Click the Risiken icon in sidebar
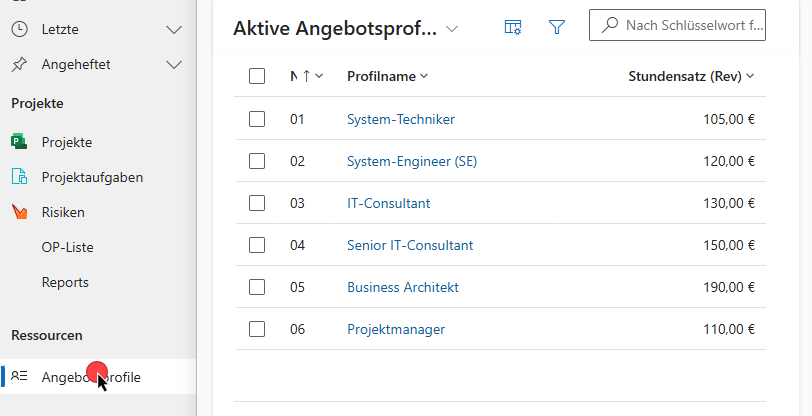 point(19,212)
